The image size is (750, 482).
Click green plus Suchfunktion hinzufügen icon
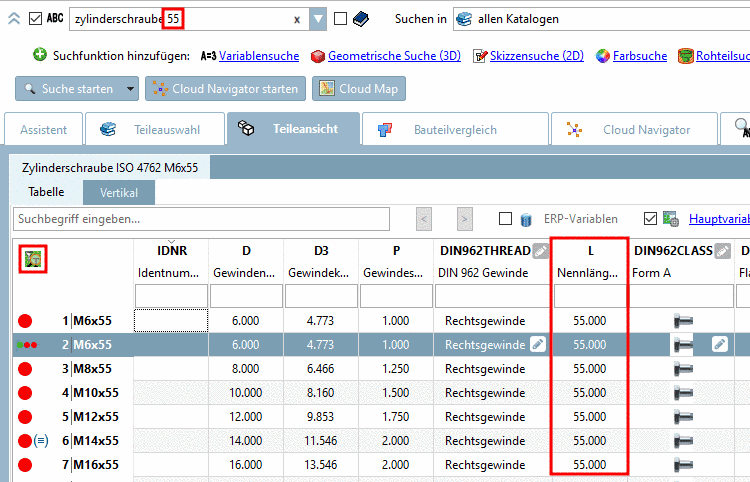tap(40, 55)
